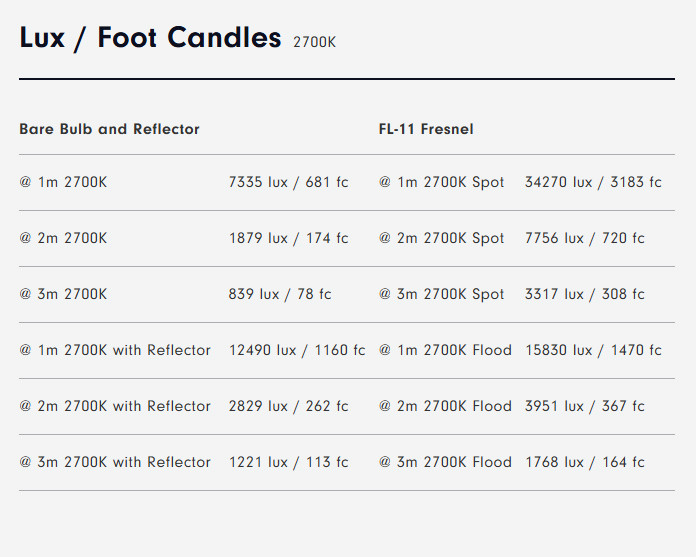This screenshot has height=557, width=696.
Task: Select the @ 1m 2700K row label
Action: click(x=63, y=182)
